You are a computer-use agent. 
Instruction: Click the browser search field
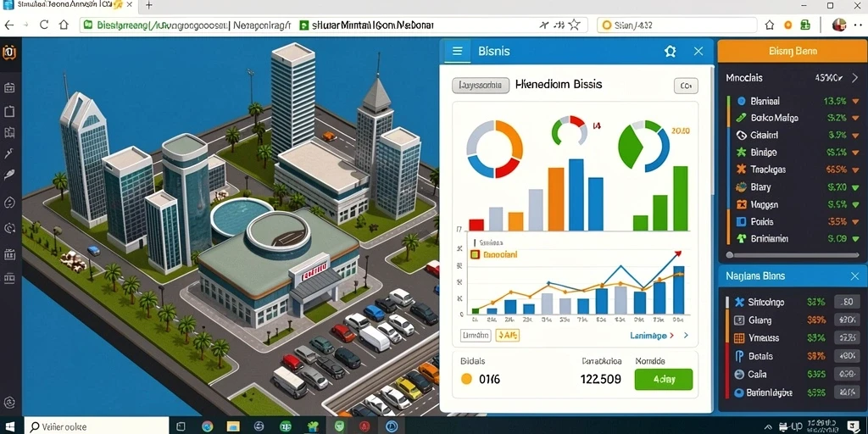pyautogui.click(x=676, y=25)
